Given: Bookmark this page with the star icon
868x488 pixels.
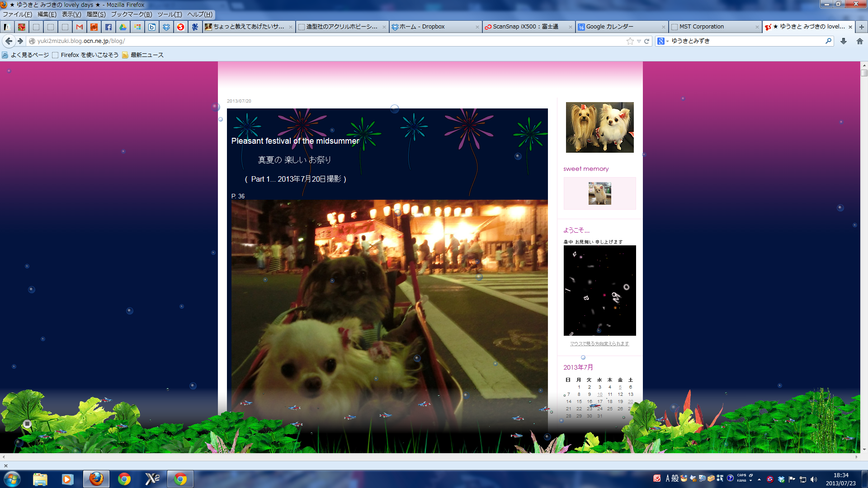Looking at the screenshot, I should tap(630, 41).
